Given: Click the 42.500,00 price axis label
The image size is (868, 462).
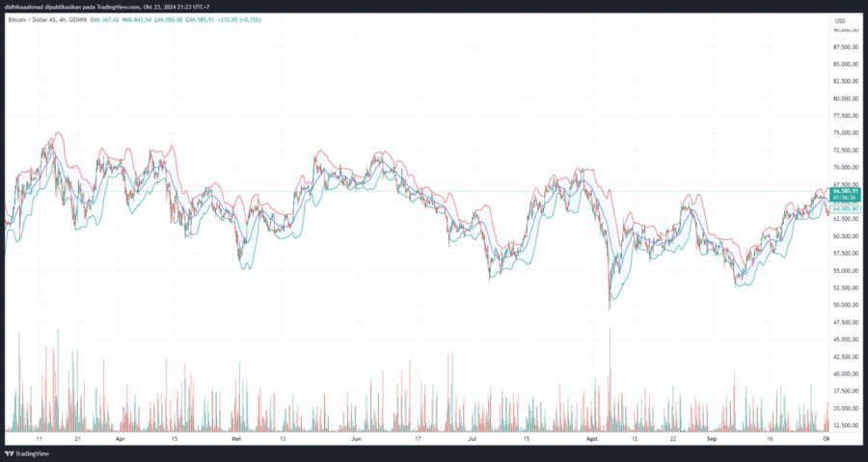Looking at the screenshot, I should tap(846, 357).
